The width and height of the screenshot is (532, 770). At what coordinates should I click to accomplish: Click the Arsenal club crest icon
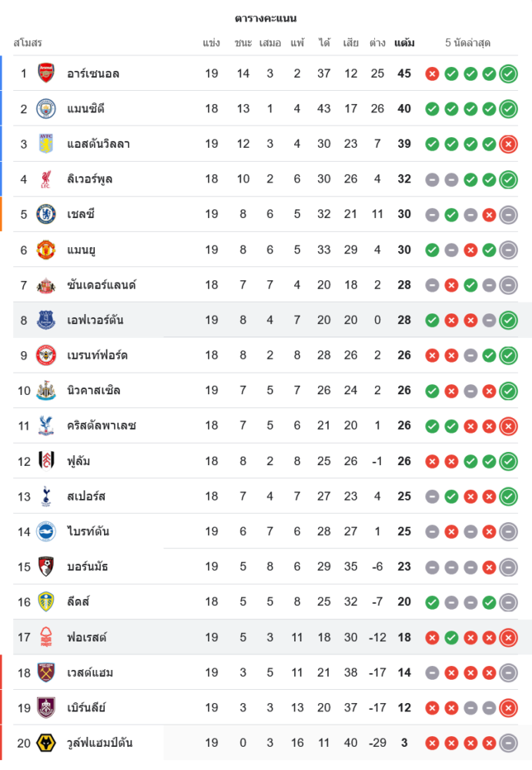[47, 73]
